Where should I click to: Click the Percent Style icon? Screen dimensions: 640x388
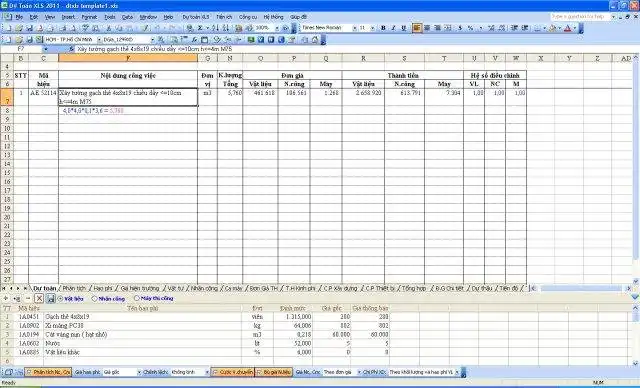(470, 28)
